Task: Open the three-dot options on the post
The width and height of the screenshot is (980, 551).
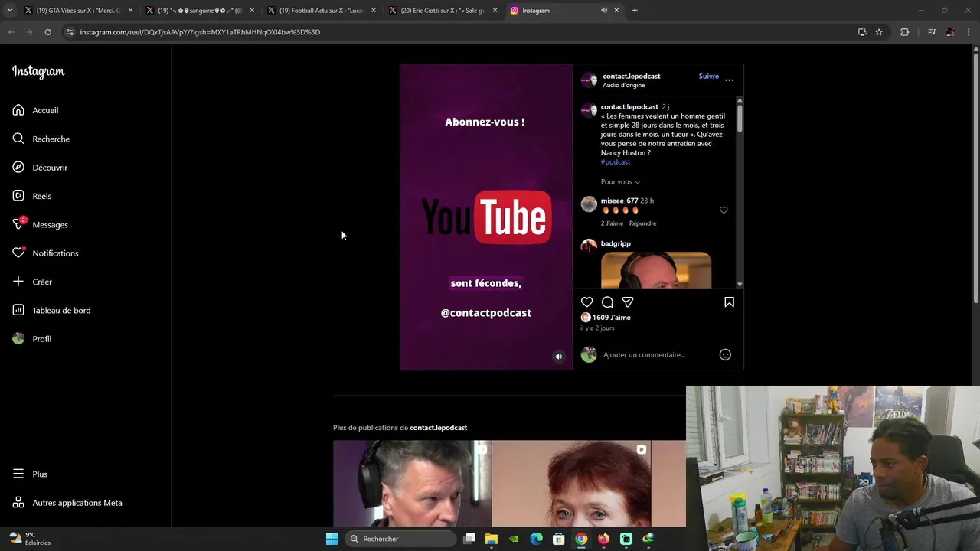Action: point(729,80)
